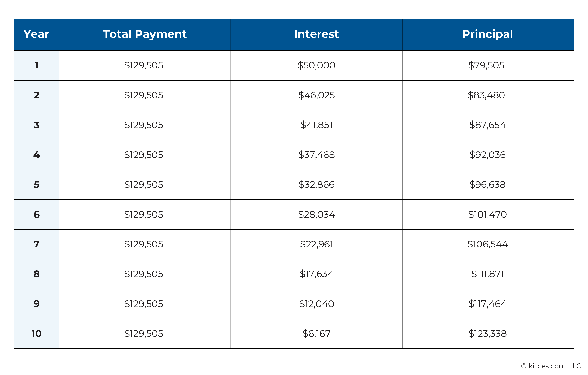The image size is (588, 375).
Task: Select the Year 1 row label
Action: [x=36, y=65]
